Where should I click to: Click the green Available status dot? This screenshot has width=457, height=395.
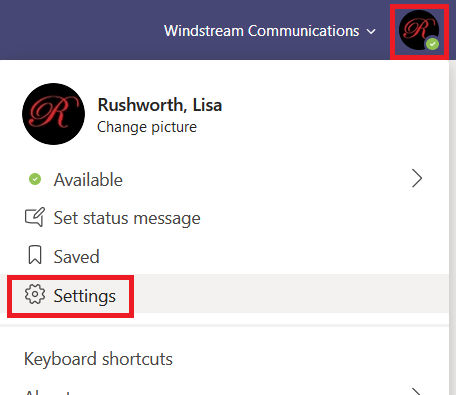(35, 179)
